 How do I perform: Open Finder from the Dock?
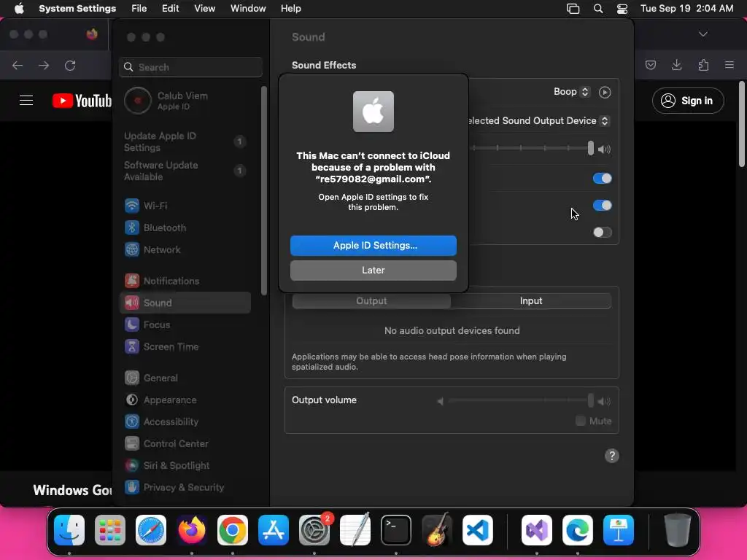pos(69,530)
